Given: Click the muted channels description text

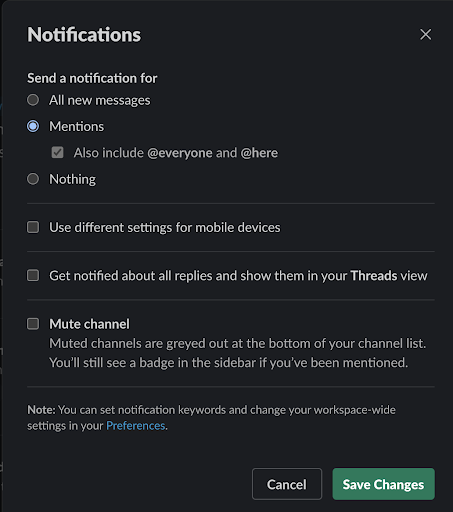Looking at the screenshot, I should (x=238, y=353).
